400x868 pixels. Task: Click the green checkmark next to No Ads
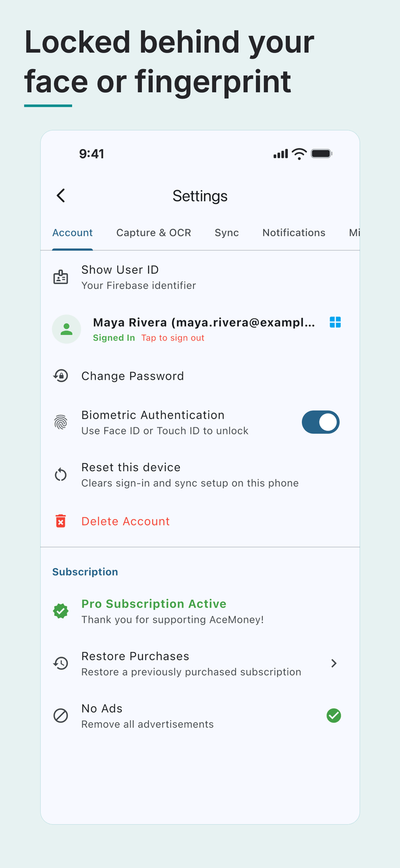334,716
